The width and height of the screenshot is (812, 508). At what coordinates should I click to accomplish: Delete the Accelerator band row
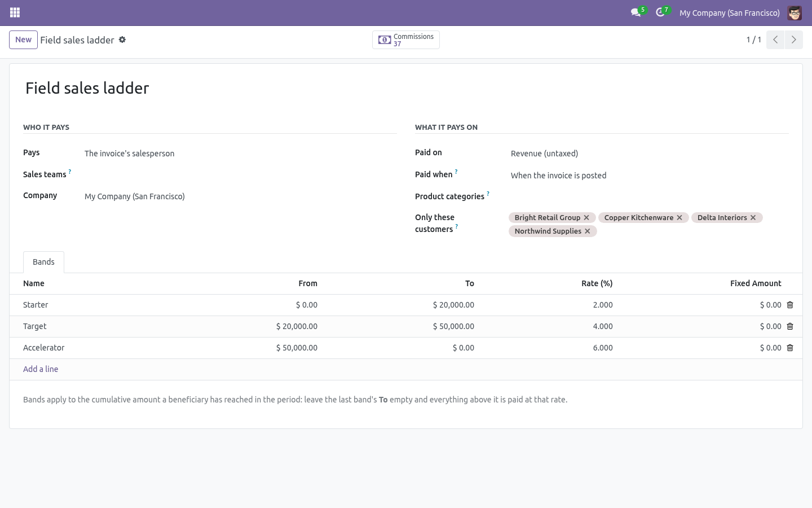pos(790,348)
